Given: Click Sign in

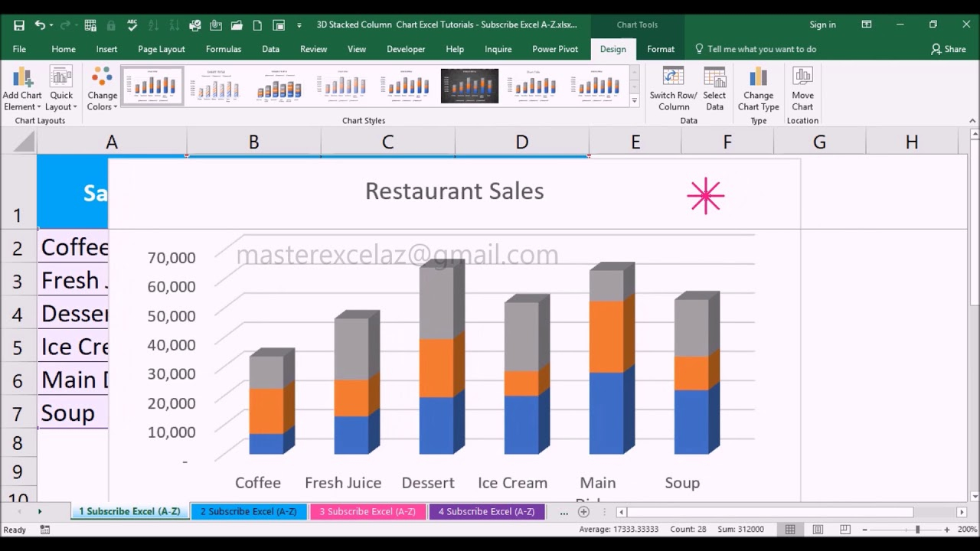Looking at the screenshot, I should [x=823, y=24].
